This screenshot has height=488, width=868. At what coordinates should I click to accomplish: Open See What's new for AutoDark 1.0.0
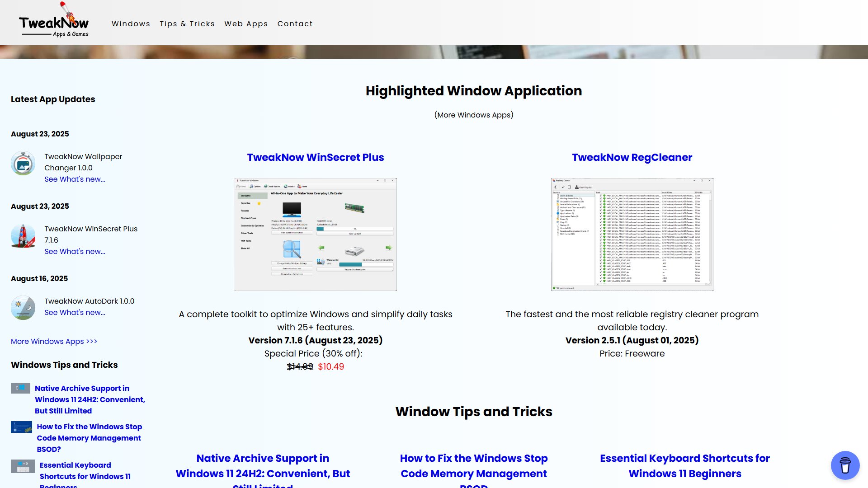tap(75, 312)
